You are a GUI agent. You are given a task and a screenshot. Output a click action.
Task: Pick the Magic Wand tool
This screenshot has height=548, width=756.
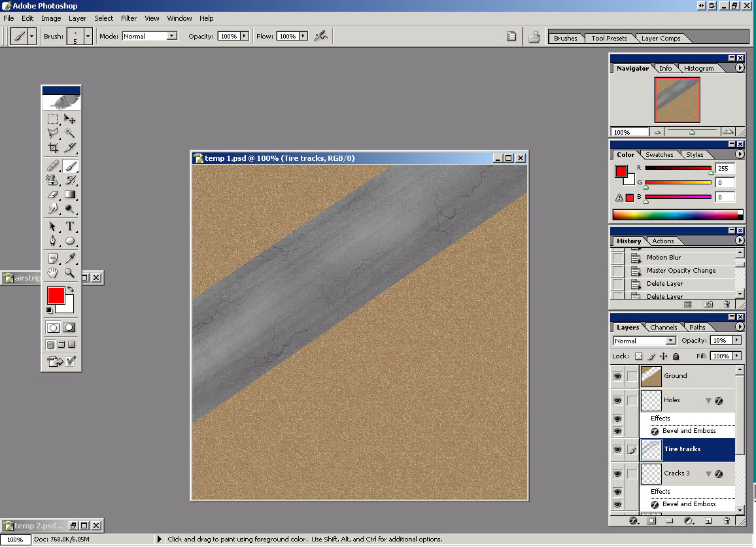[70, 133]
